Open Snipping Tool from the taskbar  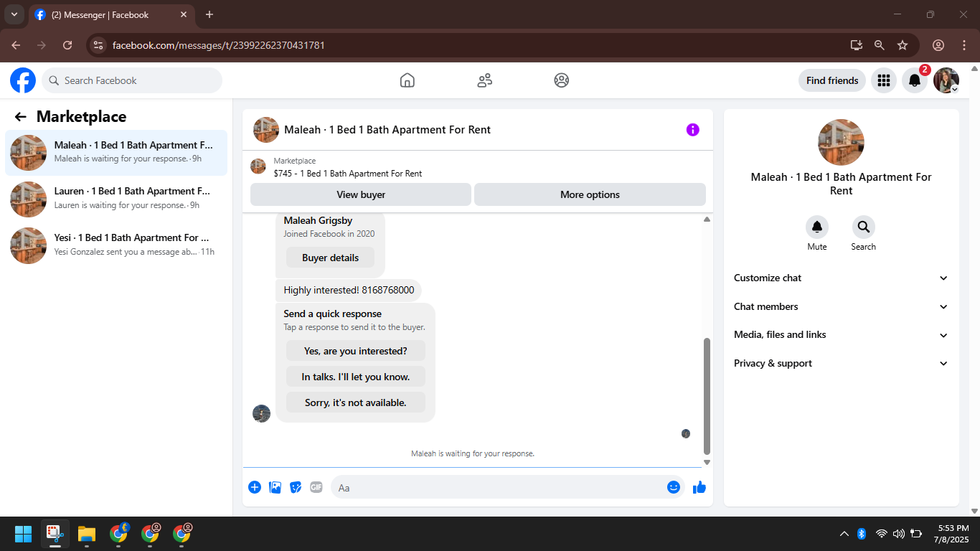point(55,534)
